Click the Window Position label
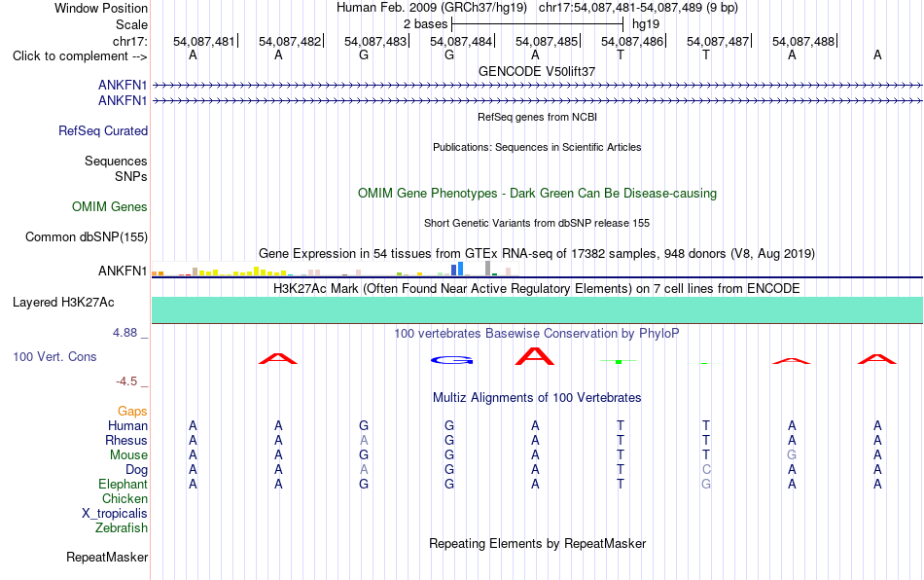This screenshot has width=924, height=580. [101, 8]
